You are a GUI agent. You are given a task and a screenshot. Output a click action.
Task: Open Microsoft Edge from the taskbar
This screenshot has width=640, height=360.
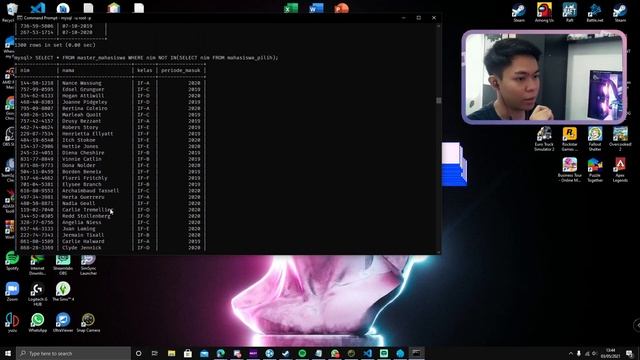tap(220, 353)
